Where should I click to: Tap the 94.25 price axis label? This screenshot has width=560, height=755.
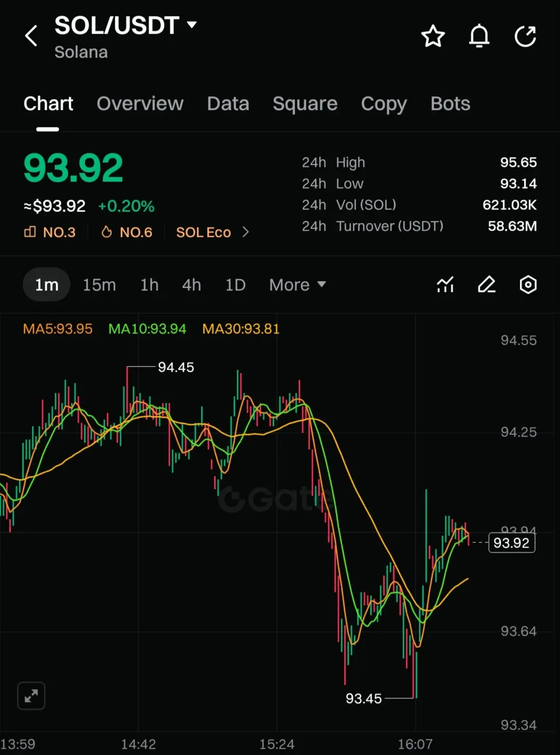point(519,432)
